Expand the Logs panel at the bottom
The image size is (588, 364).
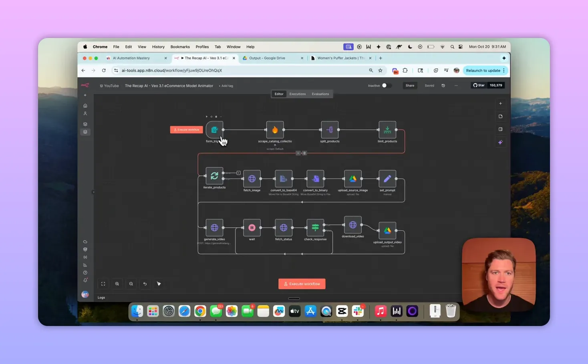(x=101, y=297)
